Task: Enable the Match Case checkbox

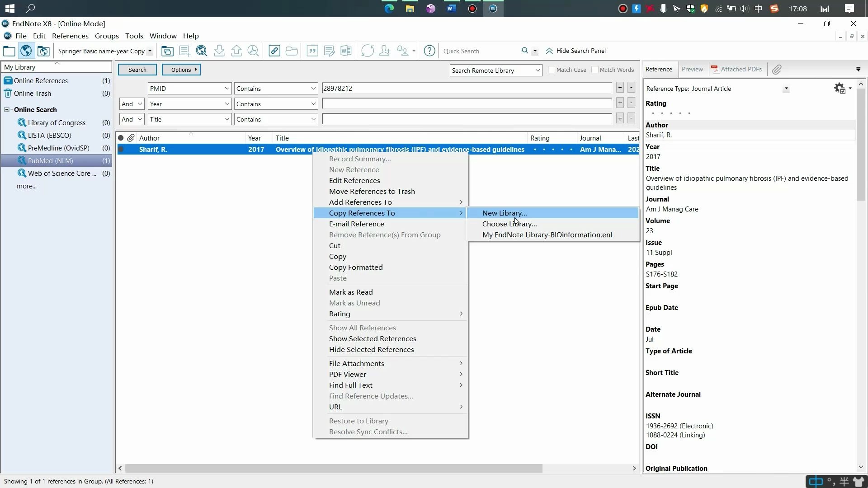Action: (x=552, y=70)
